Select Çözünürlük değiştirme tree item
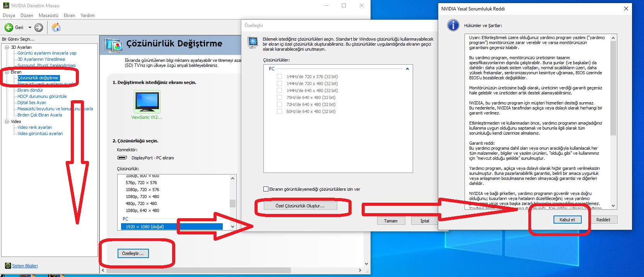 [38, 78]
